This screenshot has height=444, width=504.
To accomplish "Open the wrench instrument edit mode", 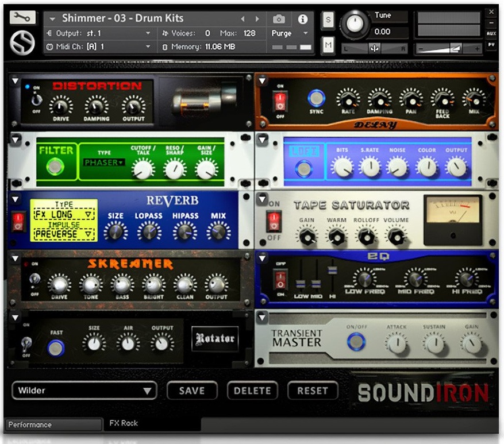I will pyautogui.click(x=22, y=17).
